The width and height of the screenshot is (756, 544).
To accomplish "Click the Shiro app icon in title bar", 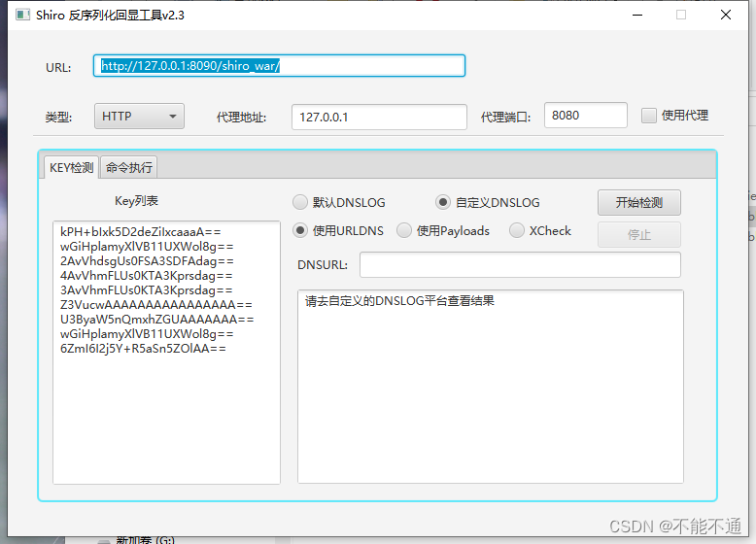I will 22,15.
